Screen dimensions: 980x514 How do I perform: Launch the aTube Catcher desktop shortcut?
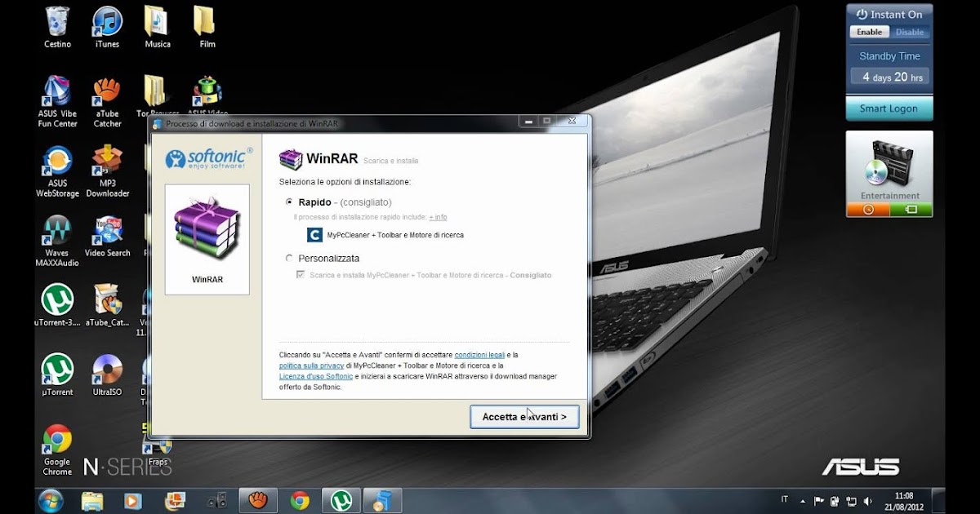coord(107,102)
